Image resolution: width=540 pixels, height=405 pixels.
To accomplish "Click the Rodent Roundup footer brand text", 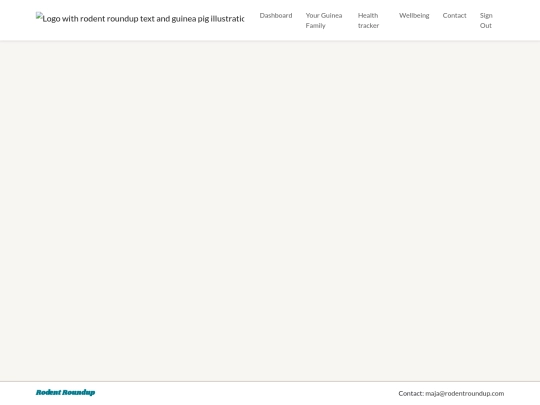I will (x=65, y=392).
